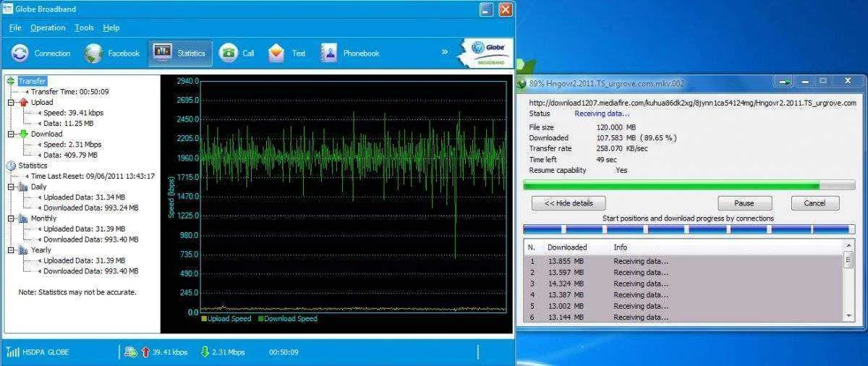Click the Statistics clock icon
The width and height of the screenshot is (868, 366).
(x=11, y=166)
